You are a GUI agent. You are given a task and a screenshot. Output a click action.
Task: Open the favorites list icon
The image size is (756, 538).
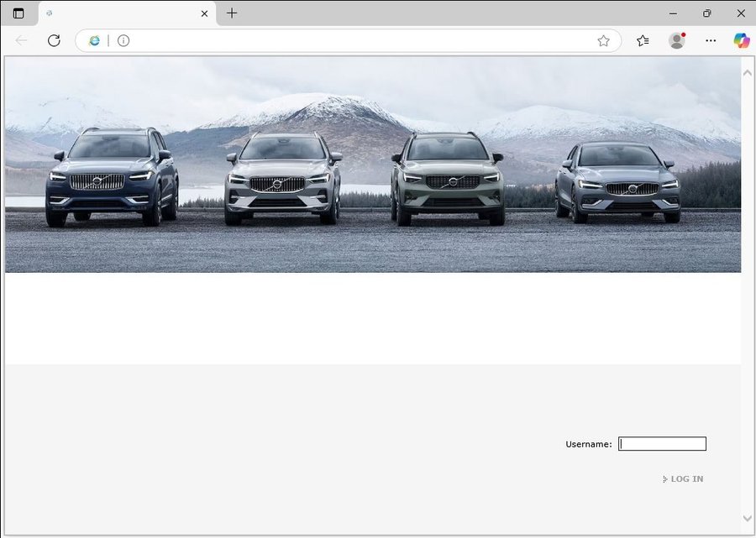pyautogui.click(x=643, y=40)
